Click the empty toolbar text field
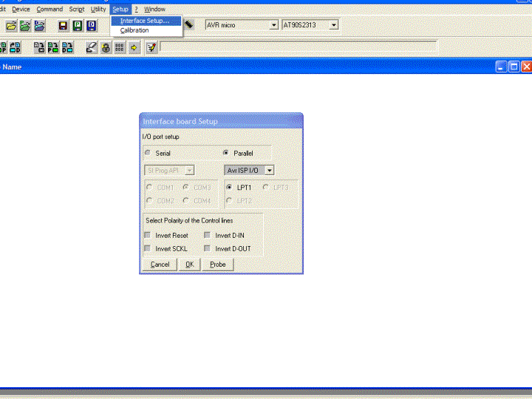Image resolution: width=532 pixels, height=399 pixels. pos(299,47)
